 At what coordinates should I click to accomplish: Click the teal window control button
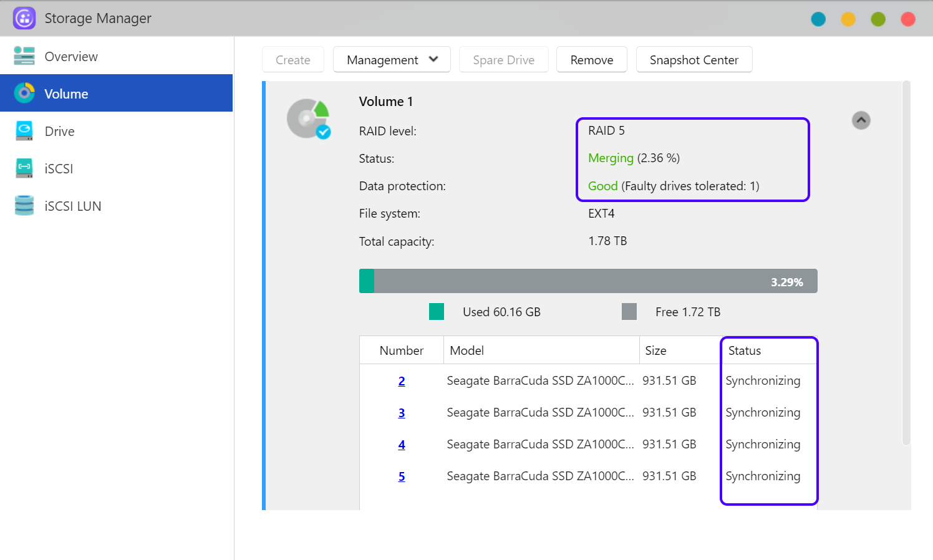click(818, 19)
